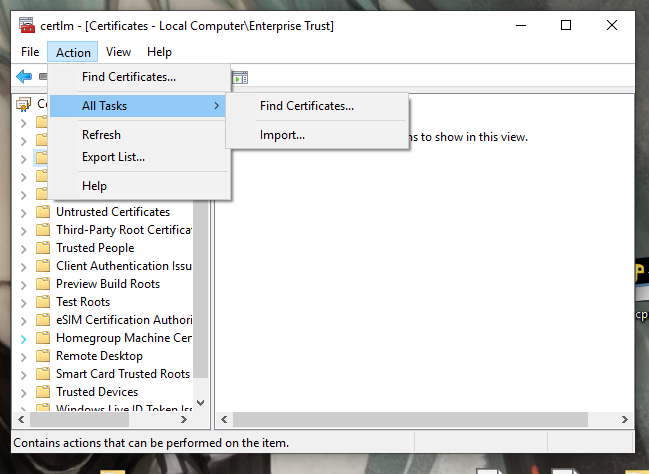Click the certlm app icon in title bar
The image size is (649, 474).
click(x=27, y=25)
